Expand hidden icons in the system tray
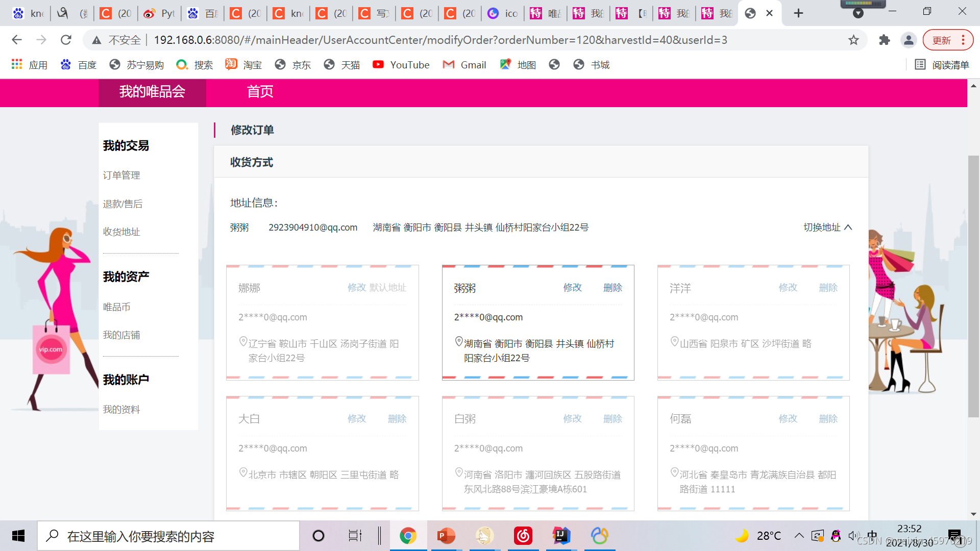This screenshot has height=551, width=980. coord(799,536)
